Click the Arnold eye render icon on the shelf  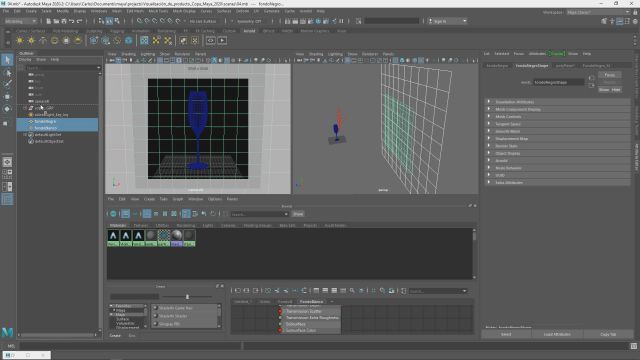211,40
